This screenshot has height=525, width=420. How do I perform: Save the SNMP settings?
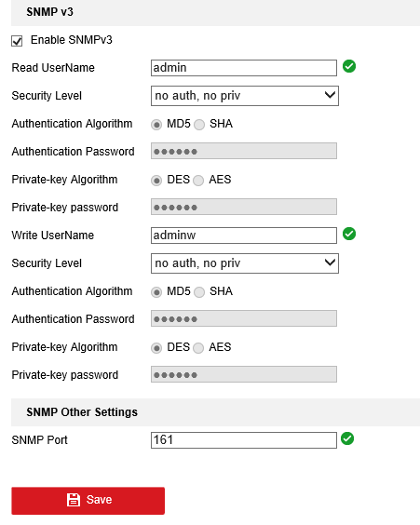click(x=88, y=501)
